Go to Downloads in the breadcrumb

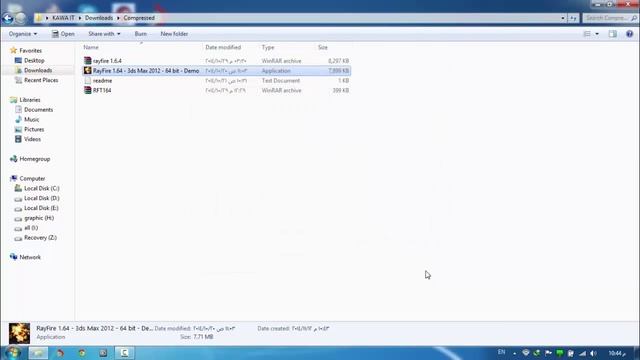[x=99, y=18]
